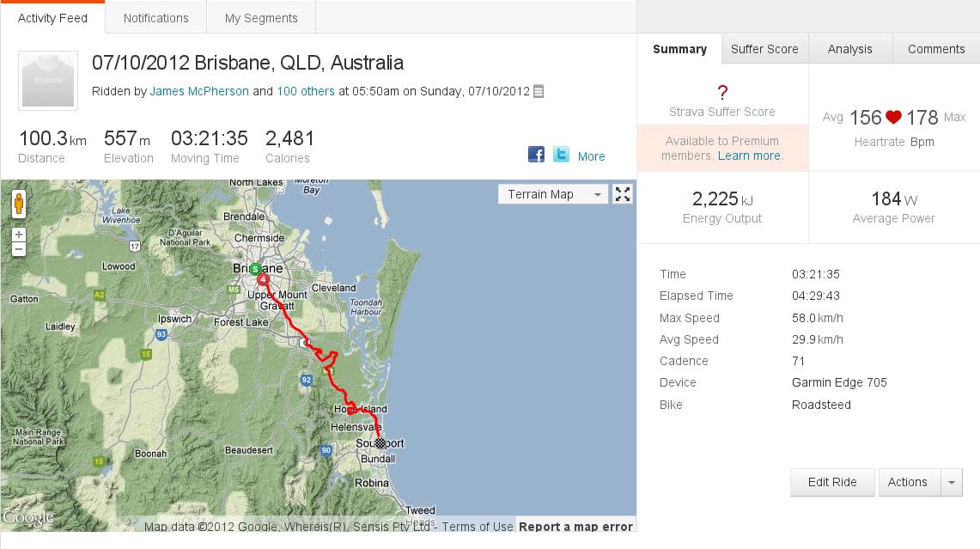Click the Avg Speed value 29.9 km/h
The width and height of the screenshot is (980, 549).
click(818, 339)
